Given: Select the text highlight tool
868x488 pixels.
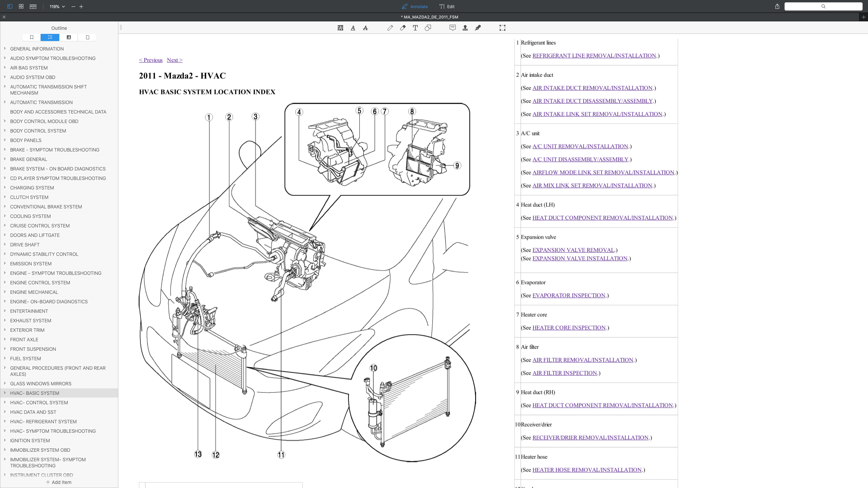Looking at the screenshot, I should [x=340, y=28].
